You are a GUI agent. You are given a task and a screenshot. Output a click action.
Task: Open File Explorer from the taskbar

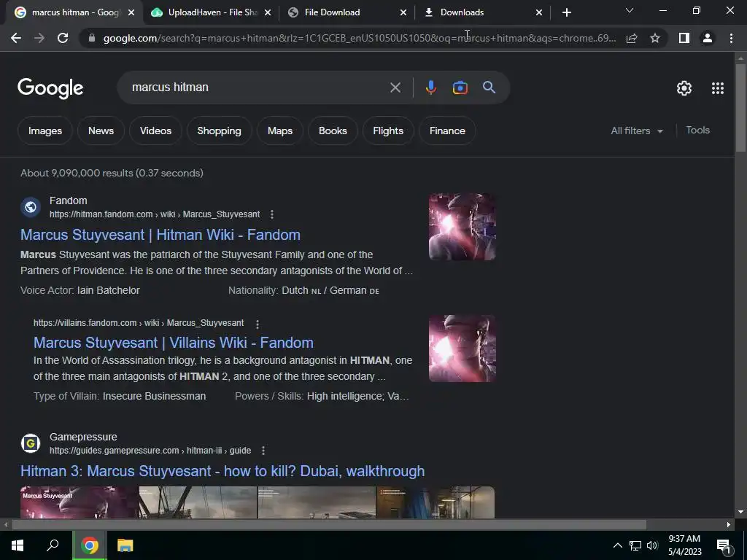(125, 545)
